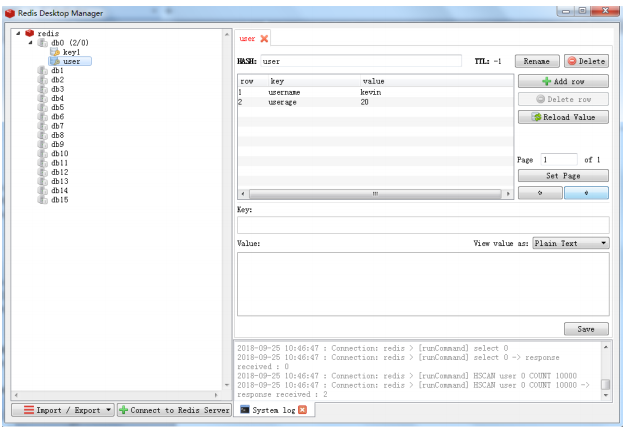
Task: Click the table horizontal scrollbar thumb
Action: (x=375, y=194)
